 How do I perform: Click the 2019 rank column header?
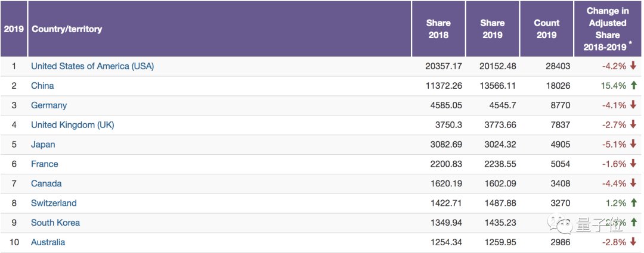pyautogui.click(x=14, y=29)
